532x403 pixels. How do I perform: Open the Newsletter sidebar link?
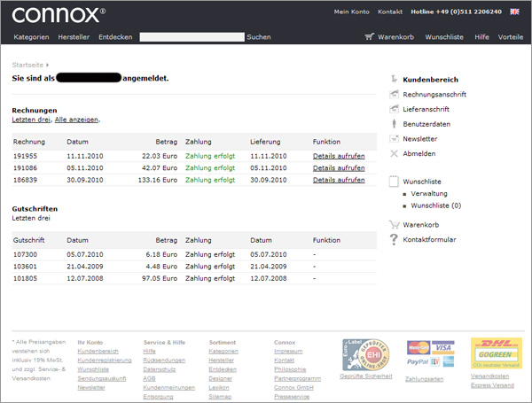pos(420,139)
